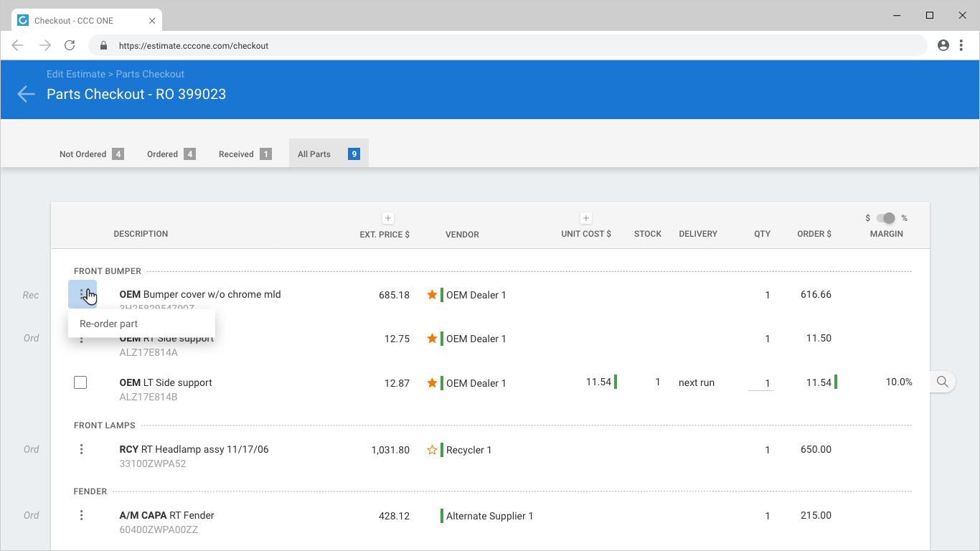Open the three-dot menu for RT Fender row
980x551 pixels.
(x=82, y=515)
